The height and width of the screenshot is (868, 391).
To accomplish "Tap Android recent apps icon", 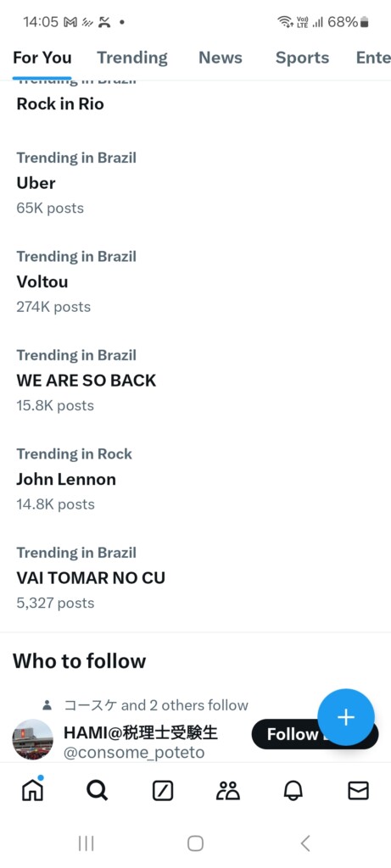I will click(86, 843).
